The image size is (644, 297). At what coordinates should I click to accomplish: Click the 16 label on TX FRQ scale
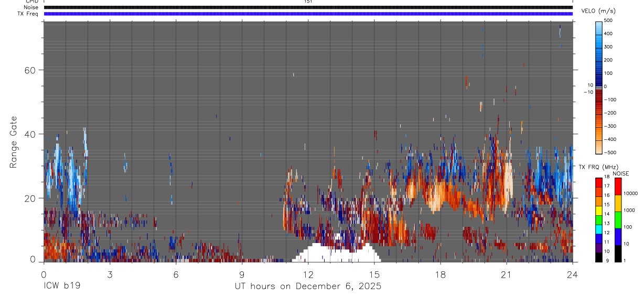point(607,195)
